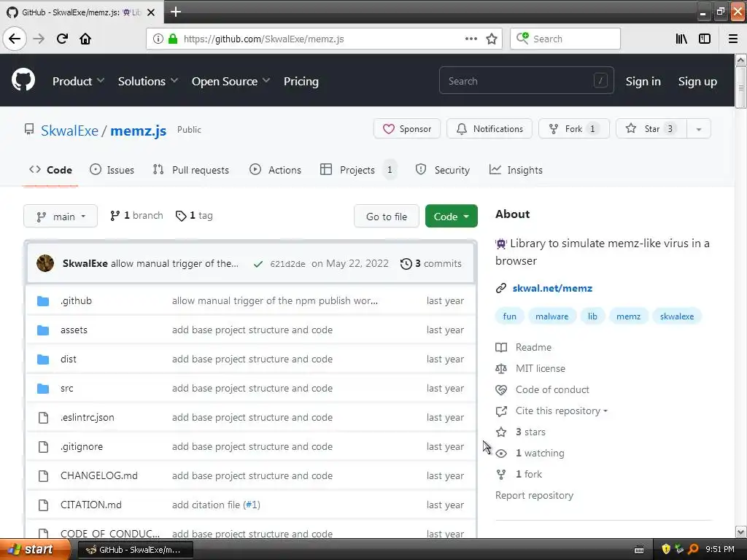Select the Code tab
Viewport: 747px width, 560px height.
(x=50, y=170)
